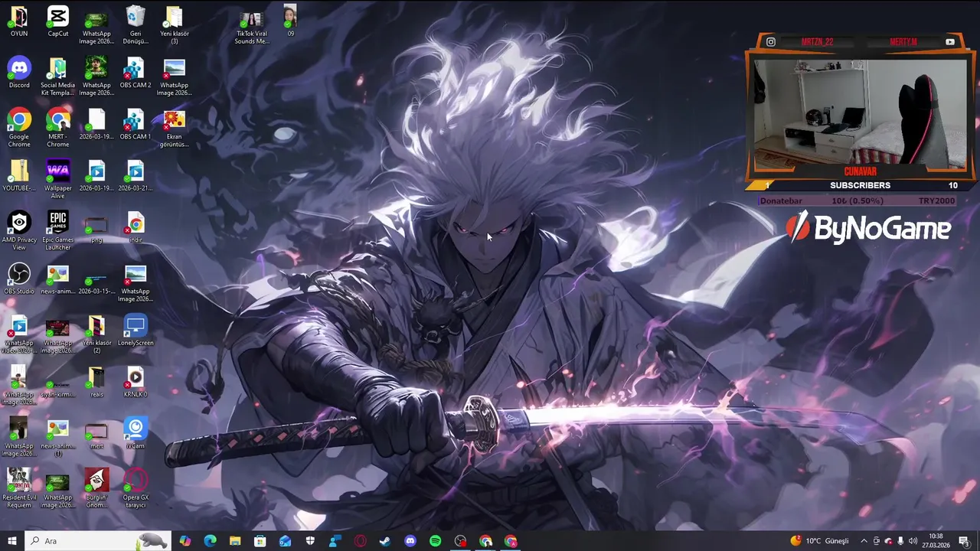Click the Meet Now camera tray icon
Viewport: 980px width, 551px height.
[x=877, y=541]
